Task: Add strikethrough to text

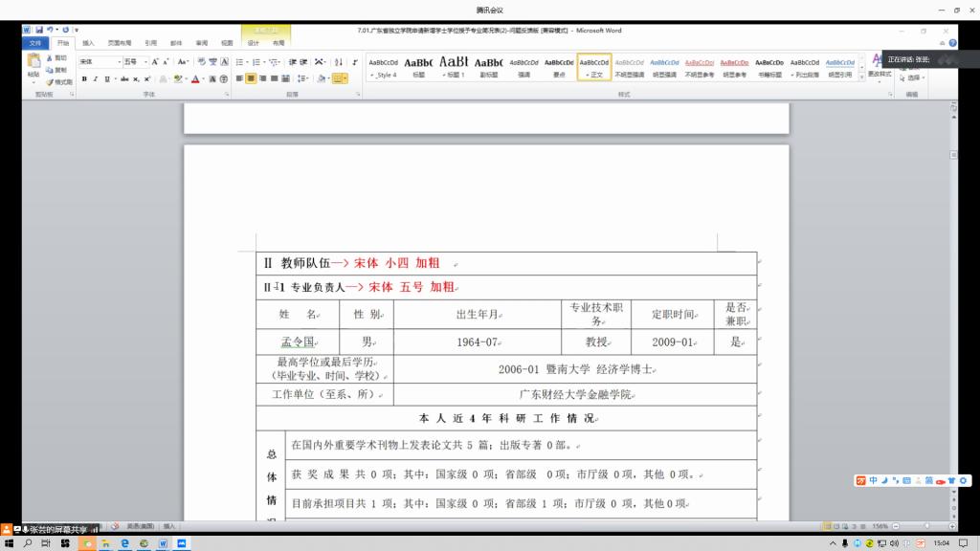Action: [124, 79]
